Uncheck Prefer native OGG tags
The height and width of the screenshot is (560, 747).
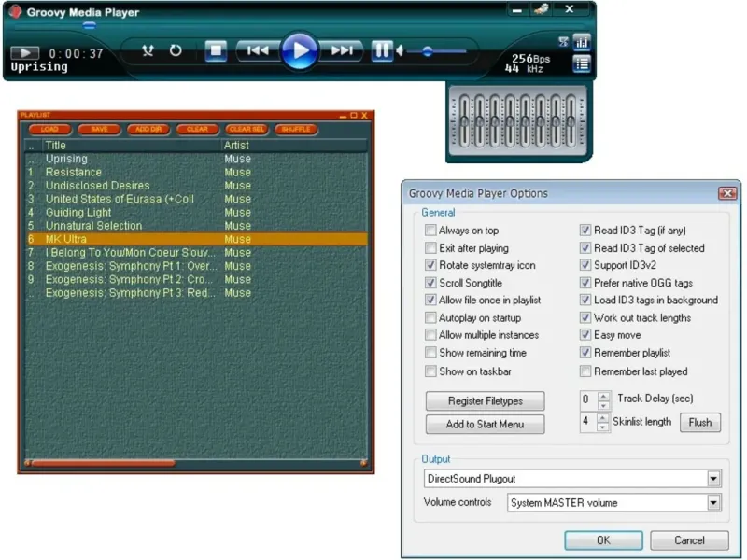point(585,283)
